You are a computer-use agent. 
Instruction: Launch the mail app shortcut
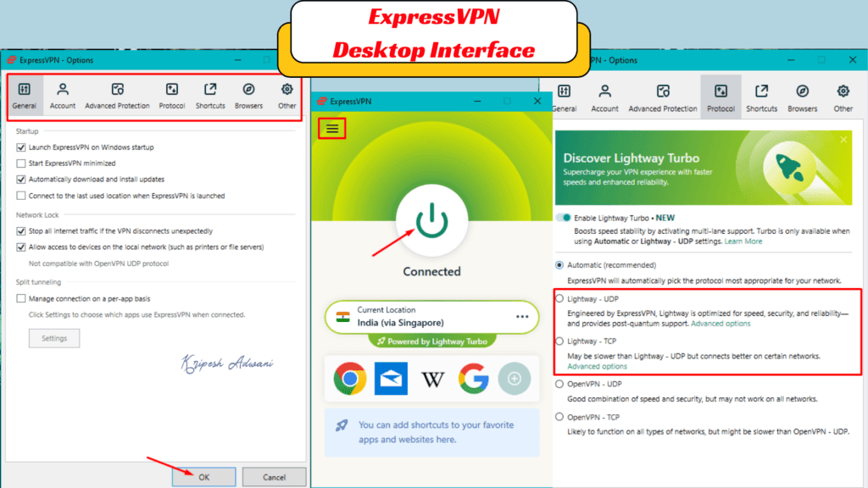pyautogui.click(x=391, y=379)
